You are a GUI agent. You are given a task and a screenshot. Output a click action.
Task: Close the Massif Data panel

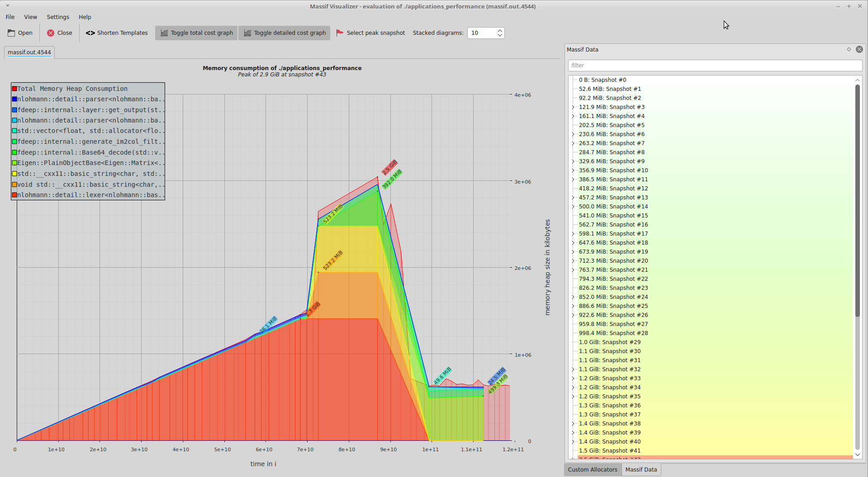click(859, 49)
